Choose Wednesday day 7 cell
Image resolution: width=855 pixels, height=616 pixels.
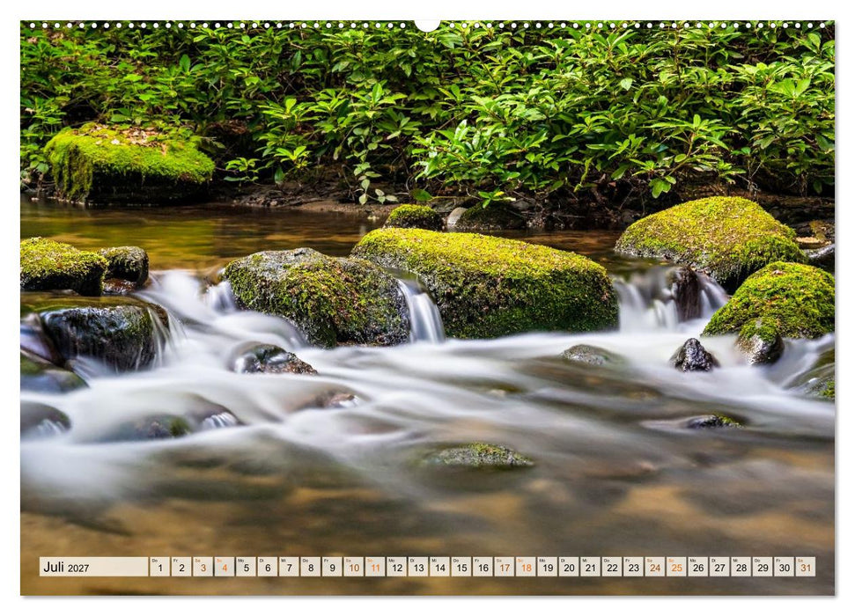pos(289,567)
